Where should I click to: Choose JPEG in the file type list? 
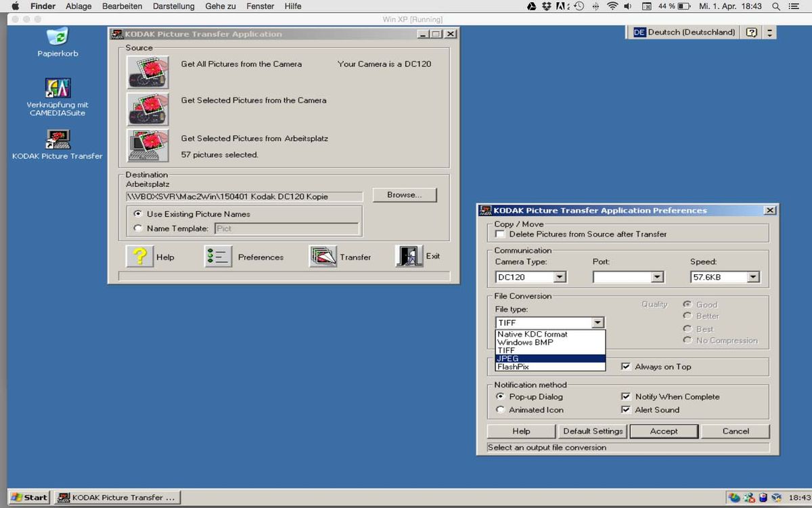[551, 358]
